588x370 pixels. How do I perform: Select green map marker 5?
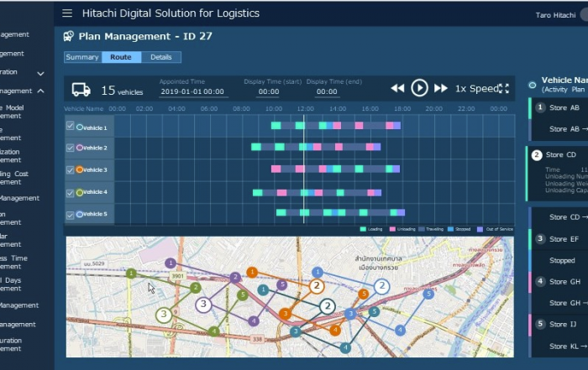[242, 295]
